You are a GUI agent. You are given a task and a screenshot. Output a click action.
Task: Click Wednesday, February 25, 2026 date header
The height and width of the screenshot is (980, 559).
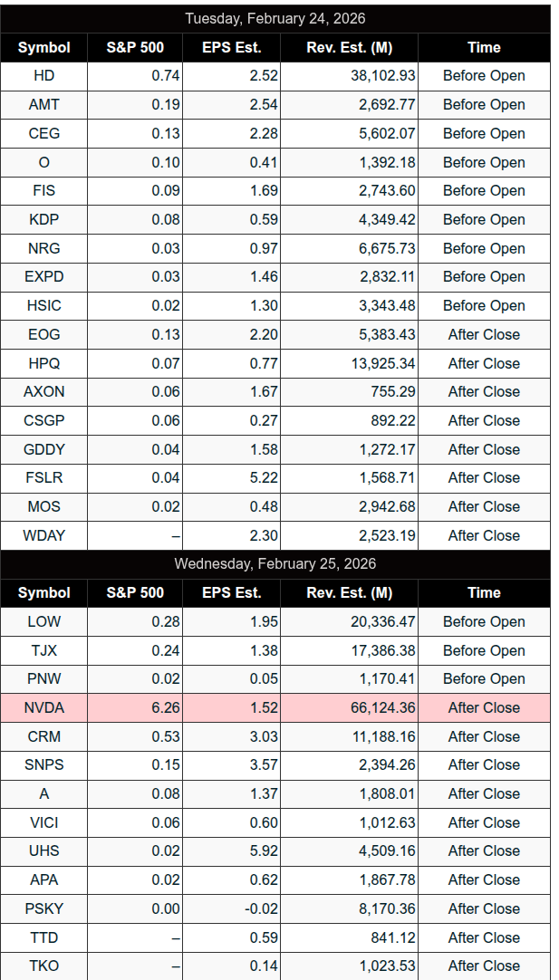275,564
